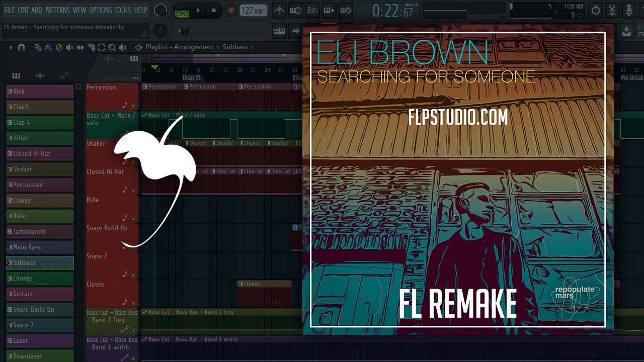The width and height of the screenshot is (644, 362).
Task: Open the VIEW menu
Action: click(x=79, y=10)
